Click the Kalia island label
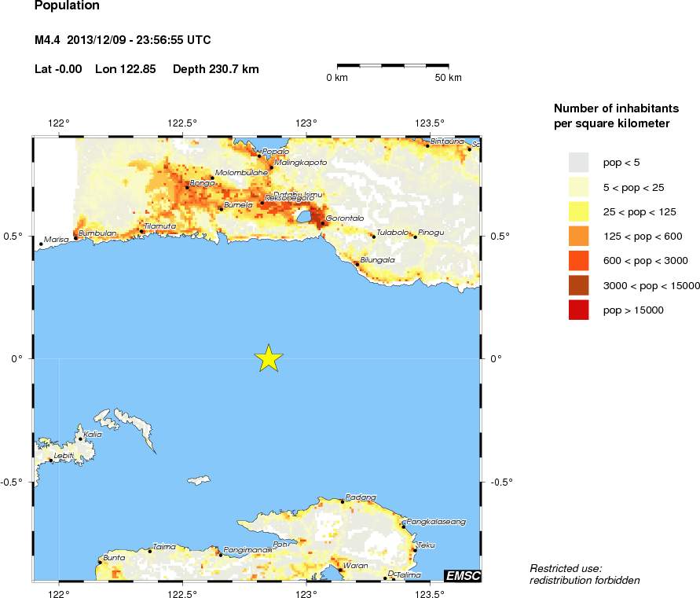Image resolution: width=700 pixels, height=598 pixels. pyautogui.click(x=93, y=434)
